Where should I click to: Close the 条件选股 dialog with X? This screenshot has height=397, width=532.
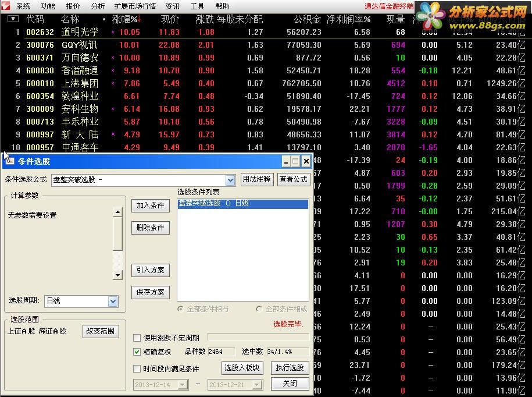click(x=306, y=161)
